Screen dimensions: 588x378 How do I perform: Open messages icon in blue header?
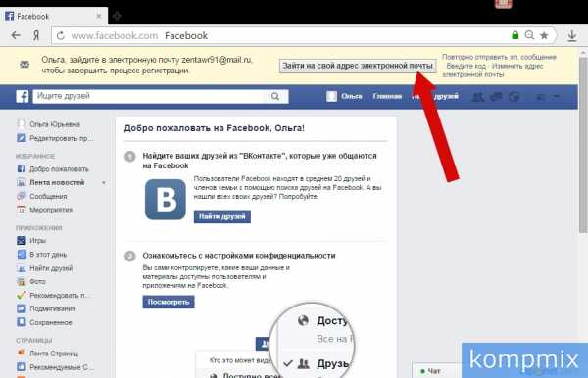pyautogui.click(x=496, y=97)
